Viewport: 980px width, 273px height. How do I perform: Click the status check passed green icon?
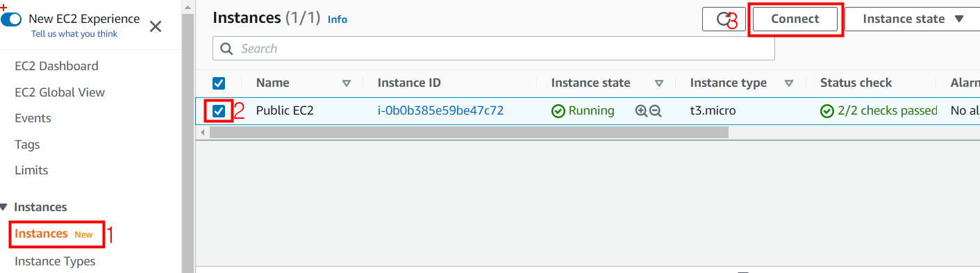[x=827, y=111]
